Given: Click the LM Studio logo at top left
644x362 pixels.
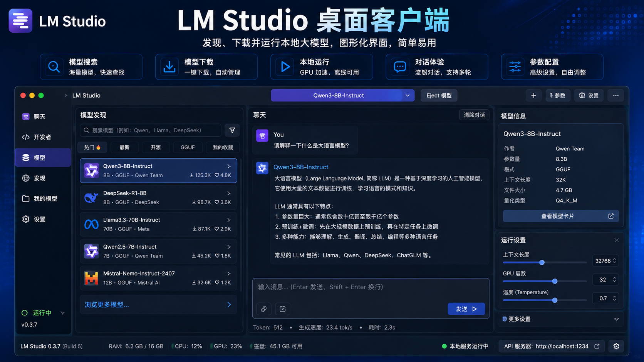Looking at the screenshot, I should pos(20,21).
